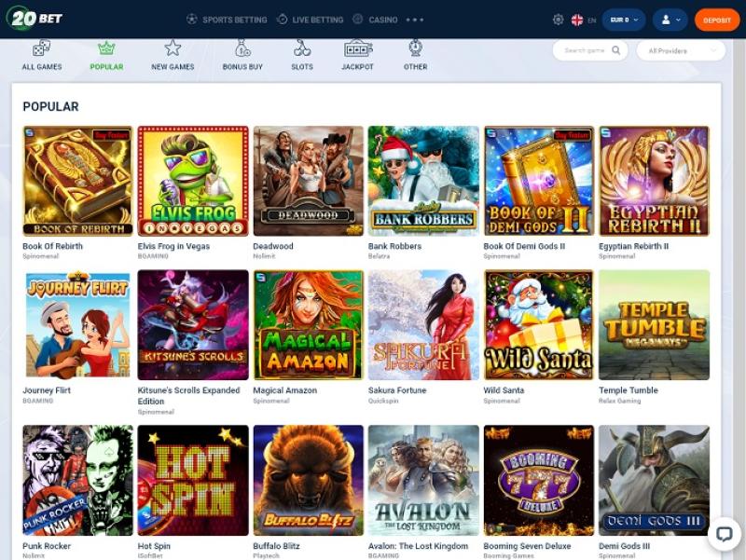Open the settings gear icon
This screenshot has width=746, height=560.
558,20
